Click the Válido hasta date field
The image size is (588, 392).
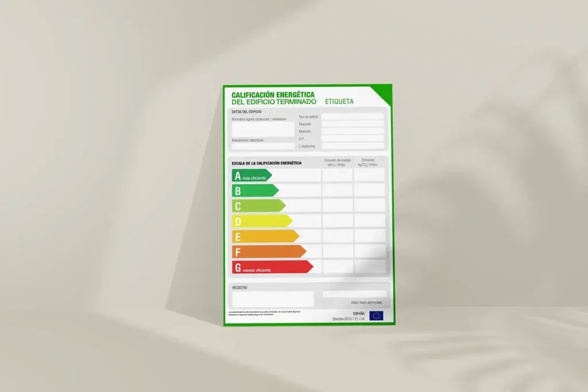tap(354, 294)
